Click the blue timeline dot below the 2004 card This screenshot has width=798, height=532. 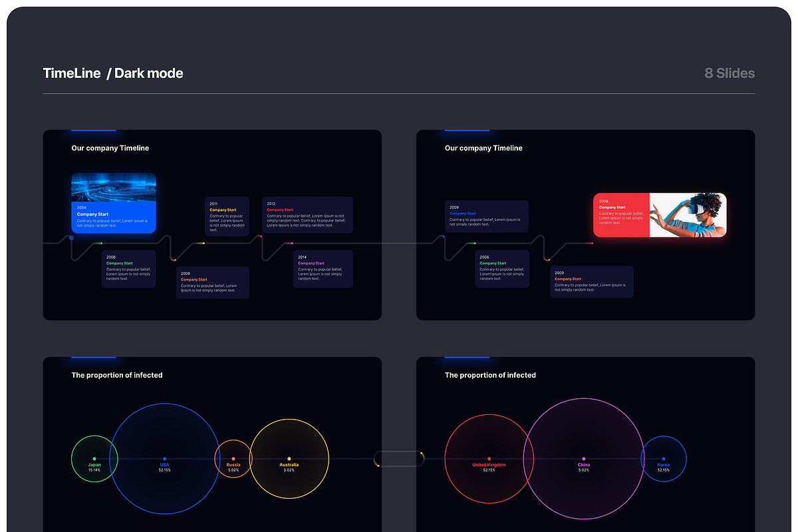(x=71, y=237)
